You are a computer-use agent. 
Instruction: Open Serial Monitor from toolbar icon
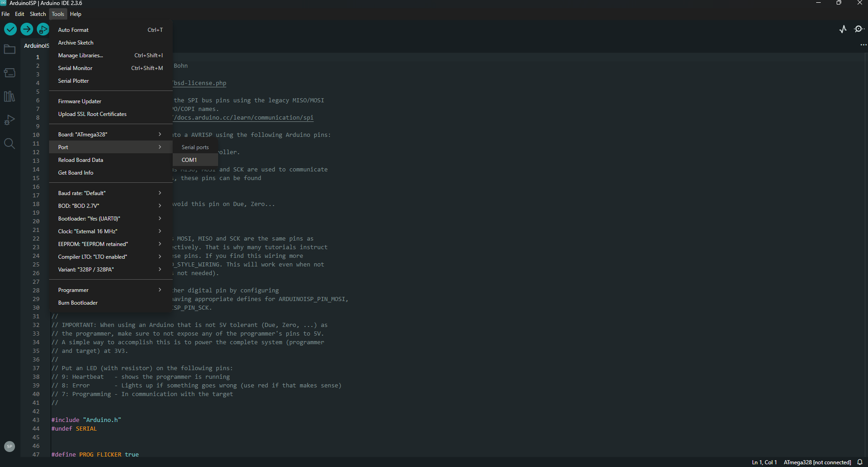click(858, 29)
